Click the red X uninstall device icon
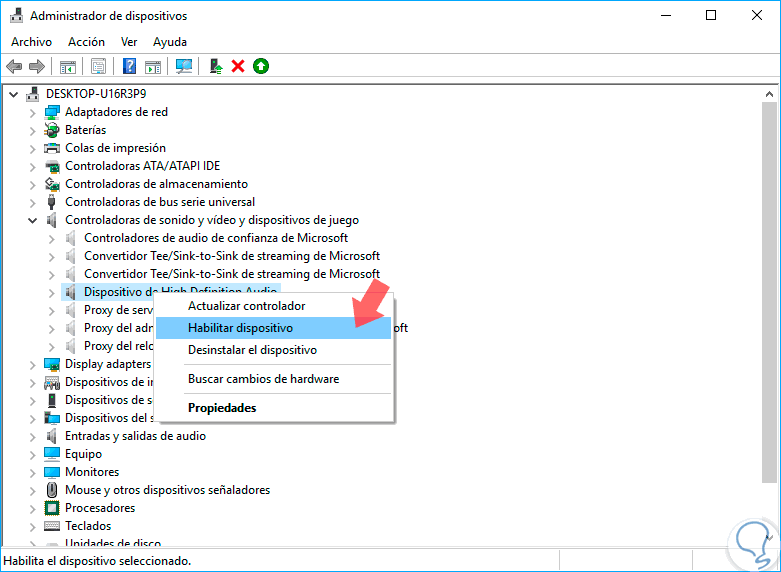Viewport: 781px width, 572px height. tap(238, 66)
